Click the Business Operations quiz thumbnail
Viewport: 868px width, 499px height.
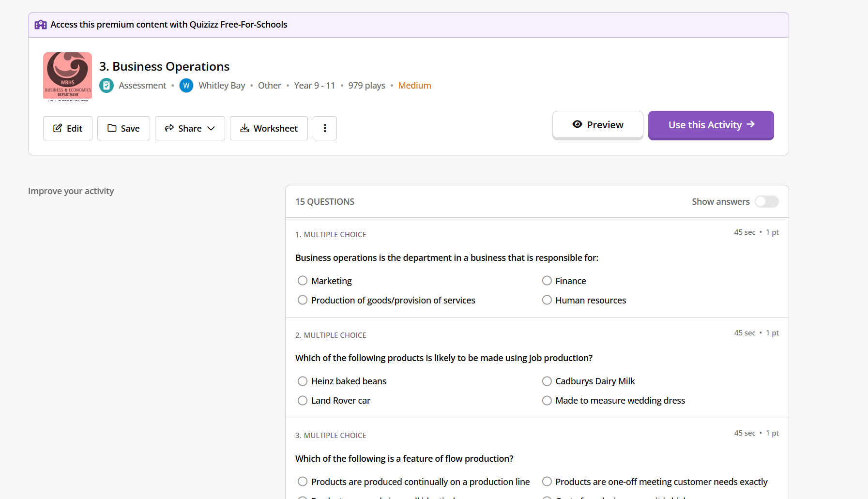click(x=68, y=76)
